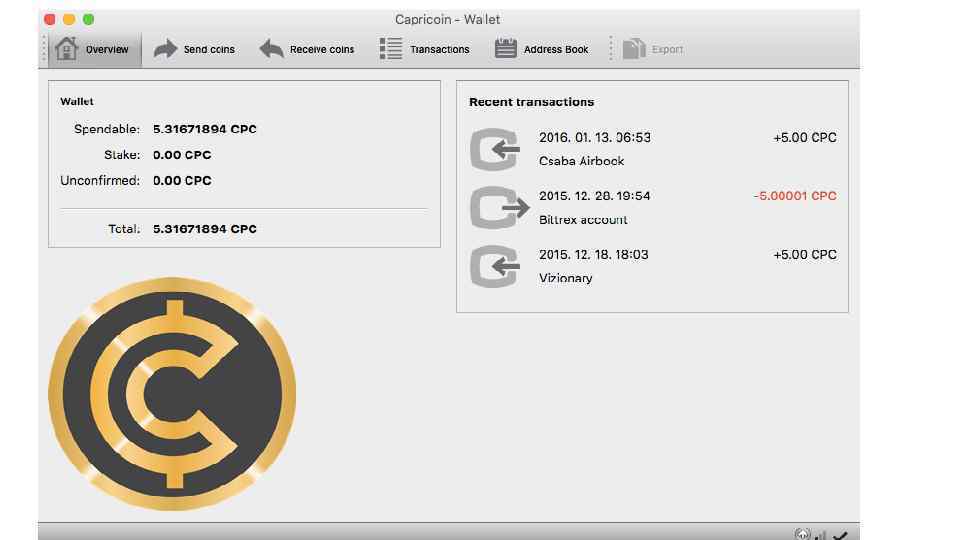
Task: Click the staking status icon in status bar
Action: (802, 534)
